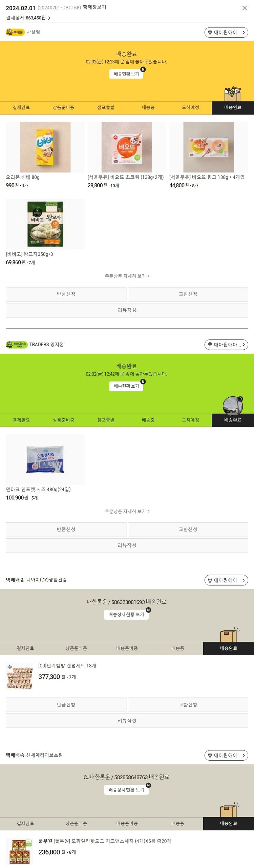The width and height of the screenshot is (254, 868).
Task: Click 반품신청 for the 사상점 order
Action: point(66,294)
